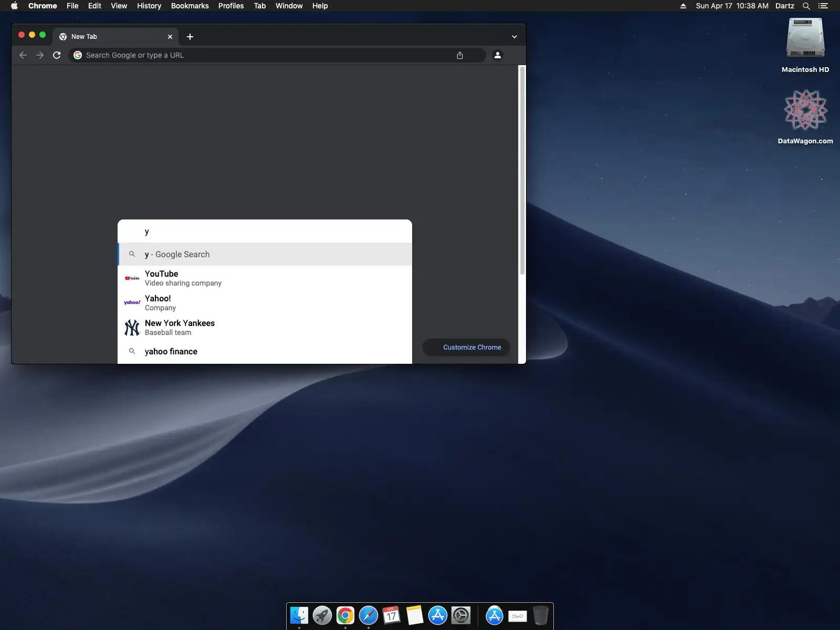840x630 pixels.
Task: Choose the 'yahoo finance' search suggestion
Action: point(265,352)
